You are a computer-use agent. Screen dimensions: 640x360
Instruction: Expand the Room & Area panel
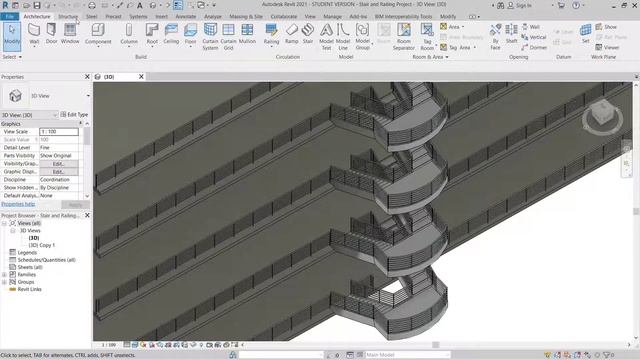[x=430, y=57]
